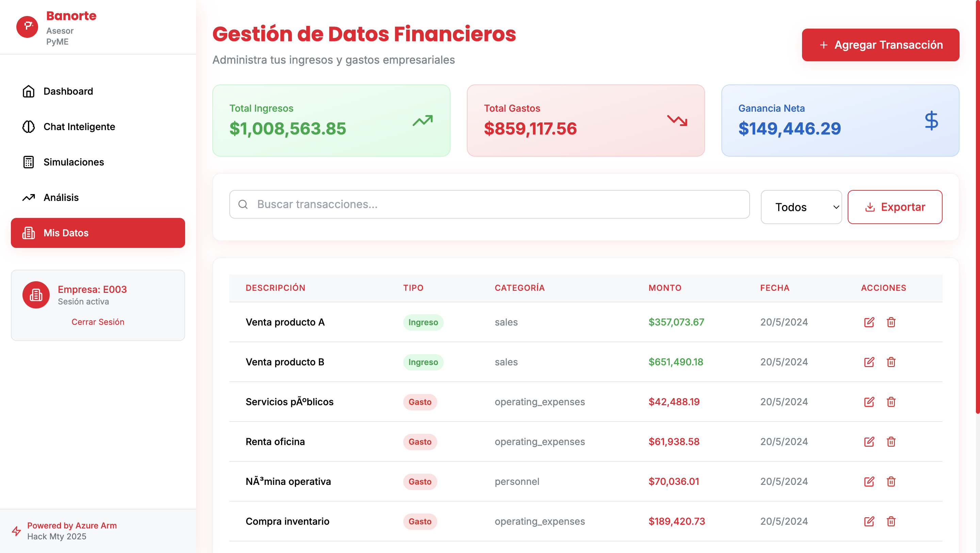Select the Mis Datos menu item
Image resolution: width=980 pixels, height=553 pixels.
(98, 233)
